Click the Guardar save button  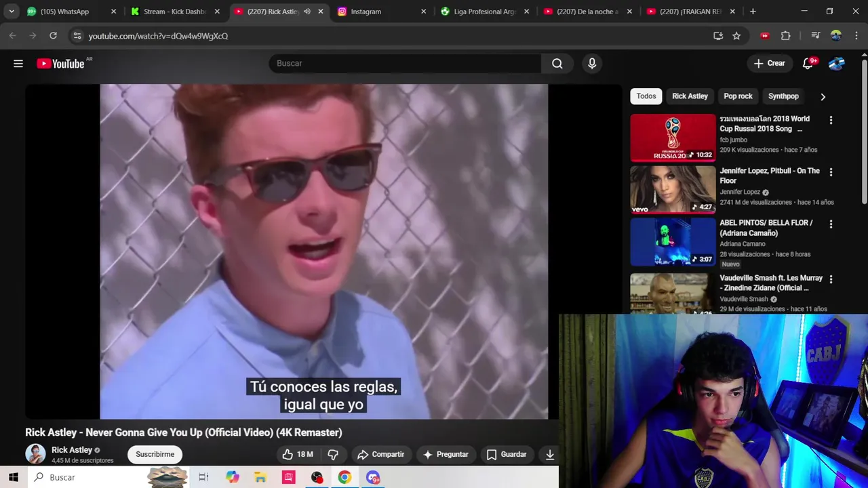(x=507, y=455)
